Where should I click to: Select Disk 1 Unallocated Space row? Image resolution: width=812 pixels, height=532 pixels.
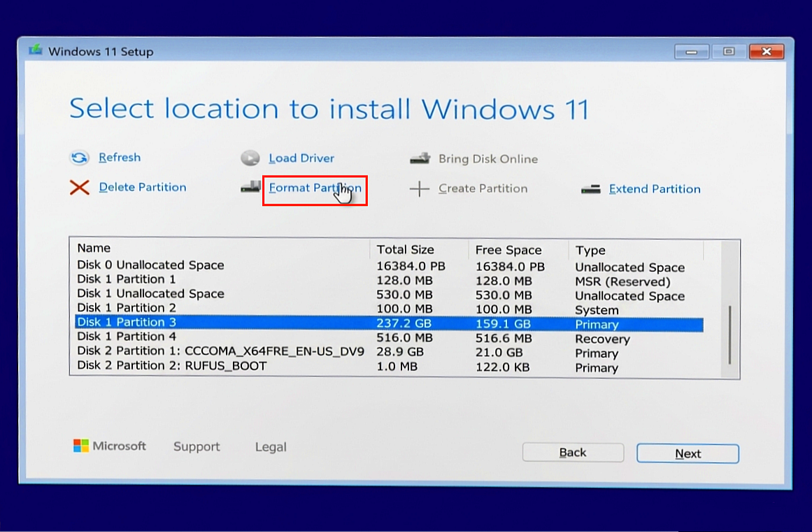point(389,294)
